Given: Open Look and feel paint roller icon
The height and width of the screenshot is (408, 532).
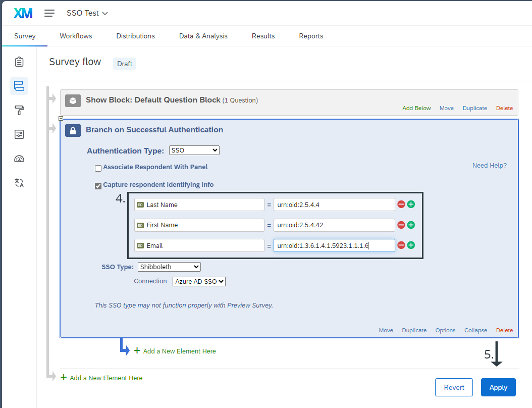Looking at the screenshot, I should coord(19,110).
